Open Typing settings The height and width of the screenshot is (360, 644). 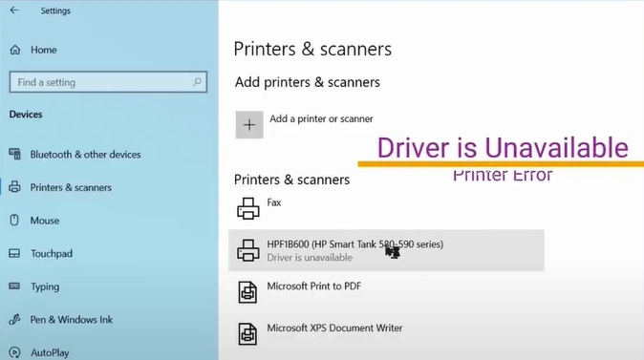coord(45,286)
